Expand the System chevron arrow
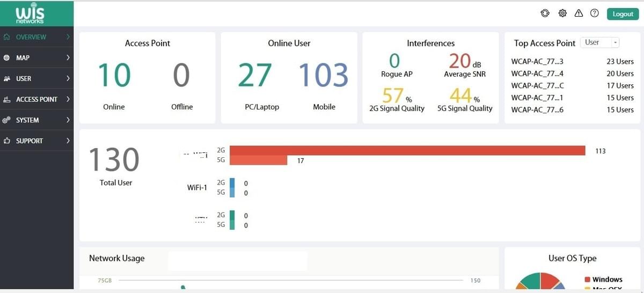The height and width of the screenshot is (293, 644). [x=68, y=120]
